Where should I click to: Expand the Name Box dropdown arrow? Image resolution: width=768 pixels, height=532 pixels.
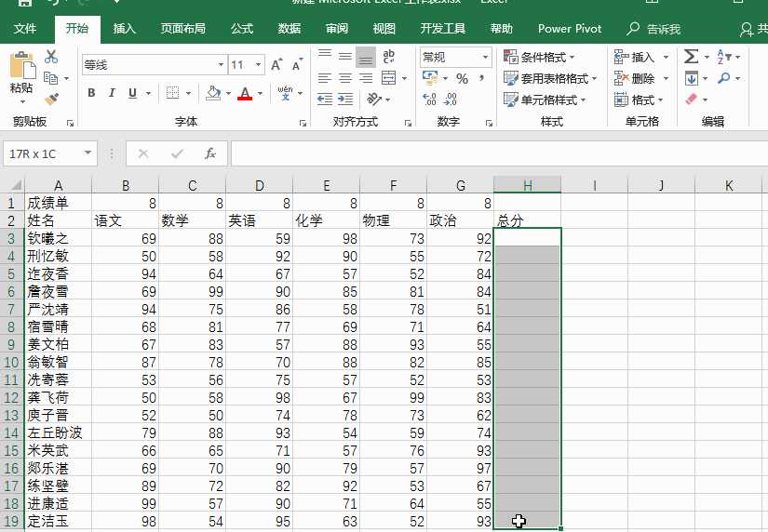[88, 153]
